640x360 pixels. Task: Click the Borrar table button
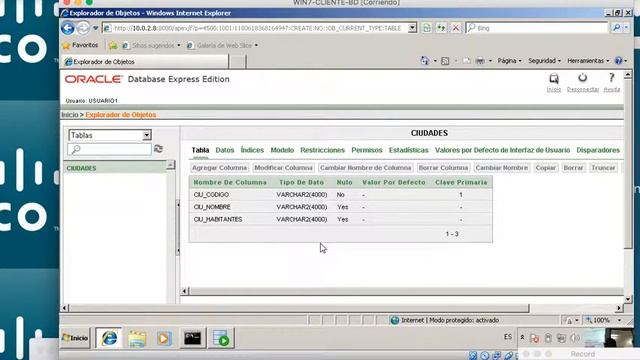573,168
